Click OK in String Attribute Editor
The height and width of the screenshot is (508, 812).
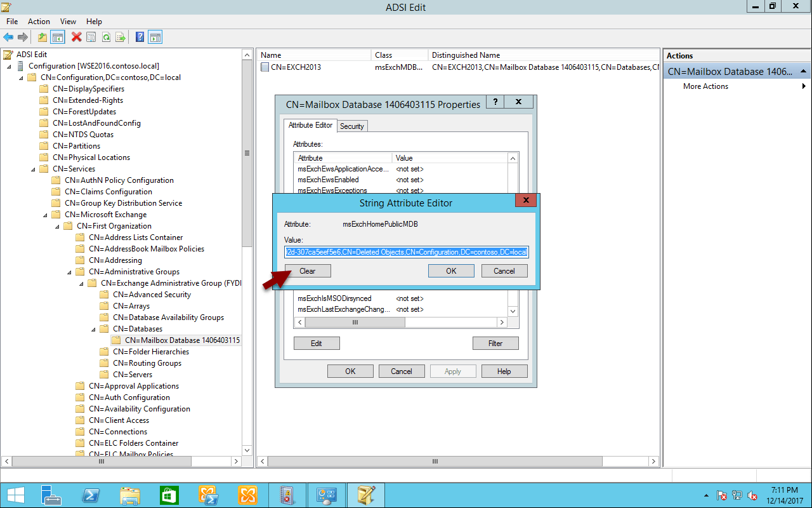pyautogui.click(x=451, y=271)
